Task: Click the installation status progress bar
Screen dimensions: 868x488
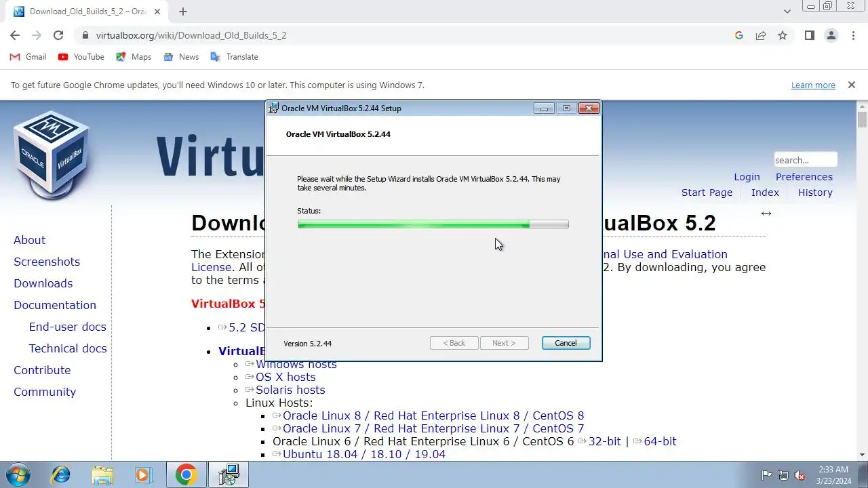Action: (x=433, y=224)
